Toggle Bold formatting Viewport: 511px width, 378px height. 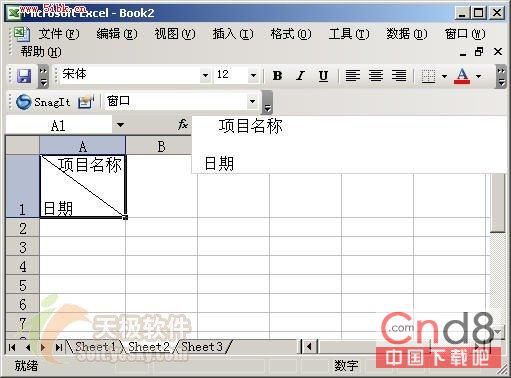(x=277, y=76)
